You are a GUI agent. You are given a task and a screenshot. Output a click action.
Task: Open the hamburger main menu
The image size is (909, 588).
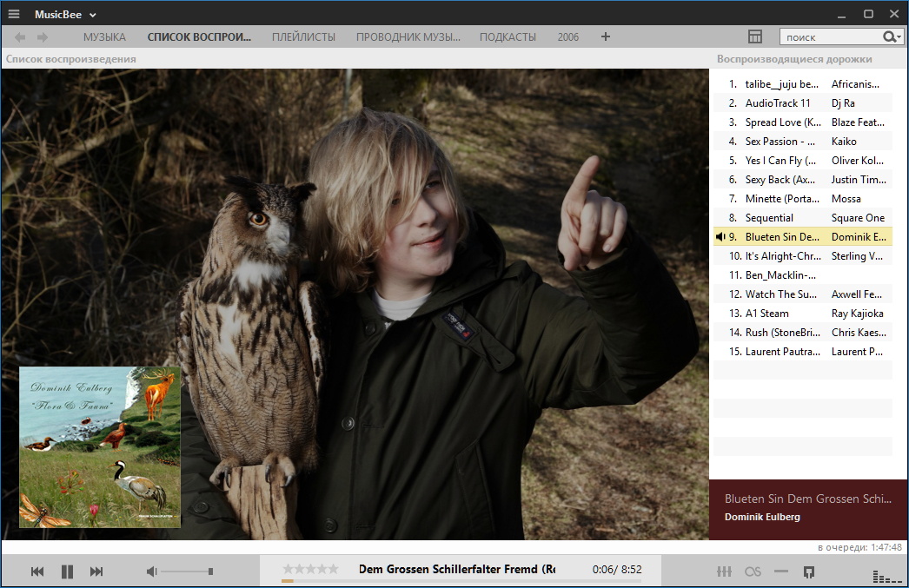[x=14, y=14]
